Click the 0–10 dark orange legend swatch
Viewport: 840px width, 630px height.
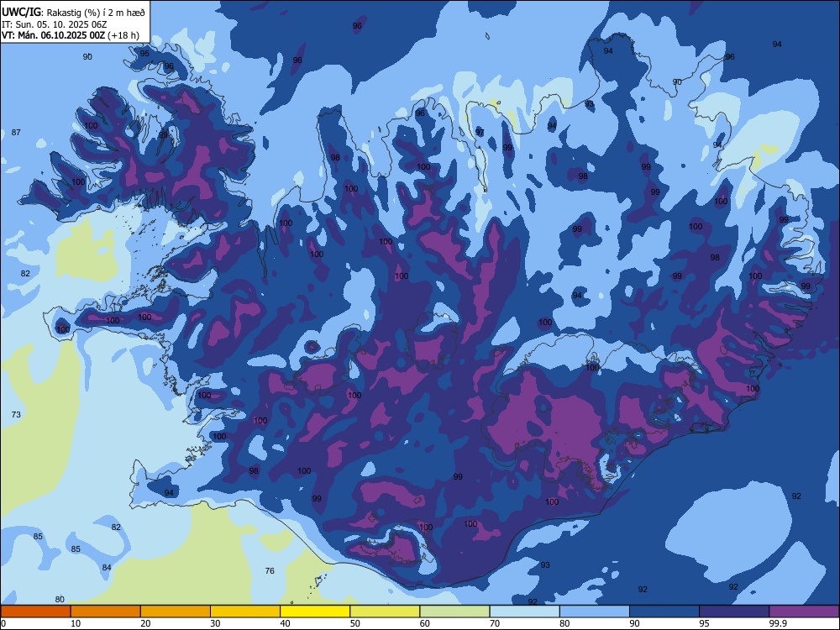35,612
